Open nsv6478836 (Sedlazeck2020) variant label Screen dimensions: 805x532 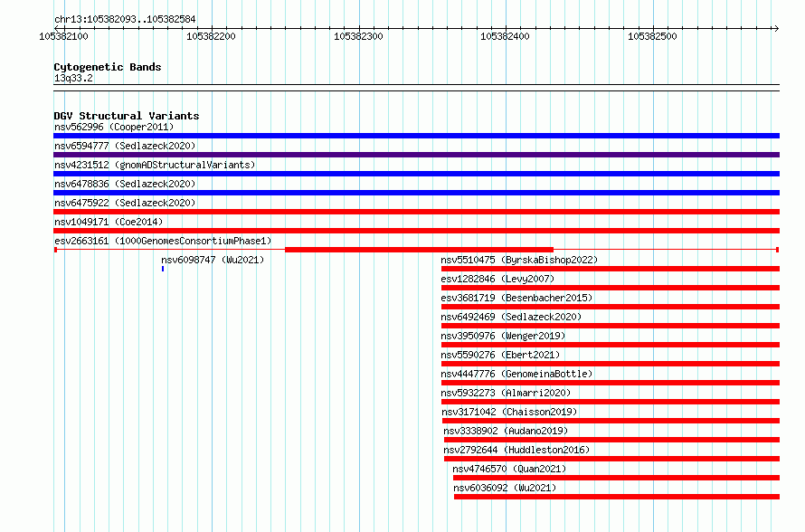point(125,184)
